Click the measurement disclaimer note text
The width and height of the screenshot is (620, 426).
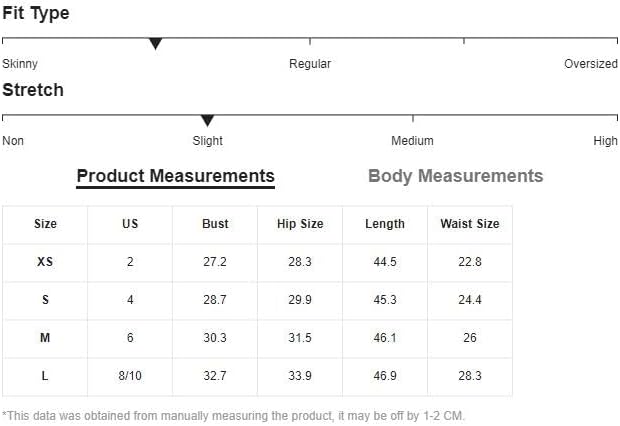(233, 416)
